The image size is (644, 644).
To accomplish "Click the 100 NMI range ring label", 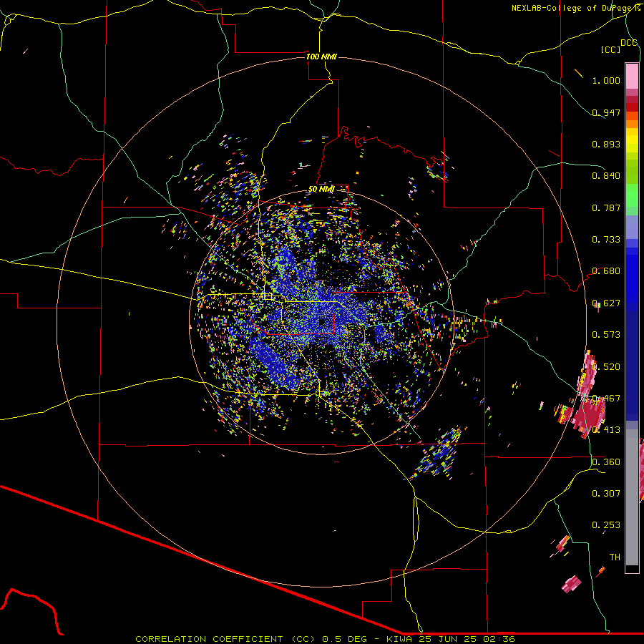I will pos(321,57).
